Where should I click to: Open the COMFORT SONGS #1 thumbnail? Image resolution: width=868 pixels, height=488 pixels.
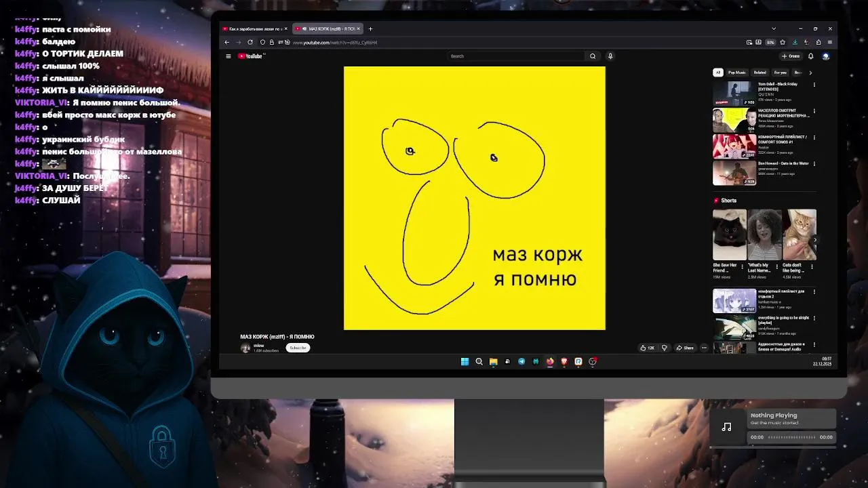[734, 146]
